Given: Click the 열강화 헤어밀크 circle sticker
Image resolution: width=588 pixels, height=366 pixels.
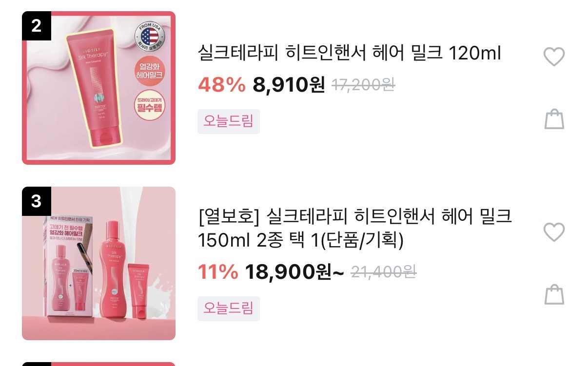Looking at the screenshot, I should point(150,71).
